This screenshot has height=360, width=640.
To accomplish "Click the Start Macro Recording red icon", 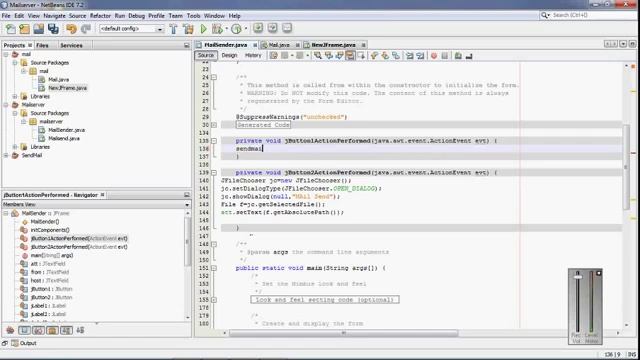I will click(434, 56).
